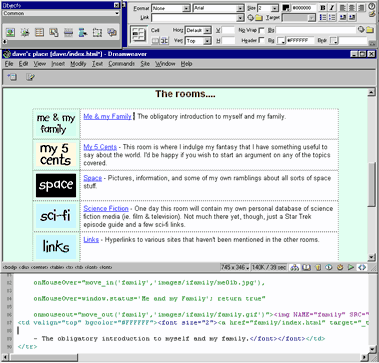This screenshot has height=363, width=379.
Task: Open HTML Source from launcher bar
Action: coord(362,267)
